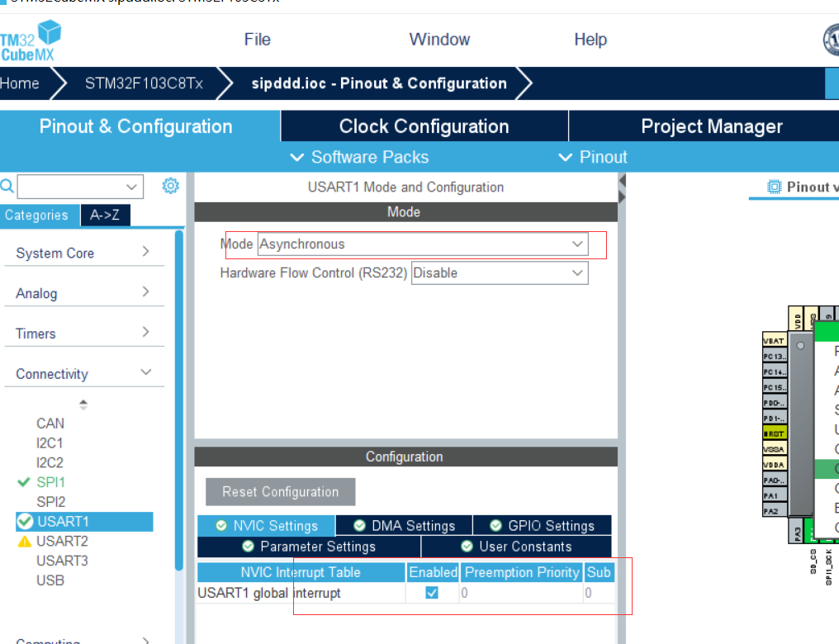Select the PC13 pin on chip
Screen dimensions: 839x644
[775, 356]
